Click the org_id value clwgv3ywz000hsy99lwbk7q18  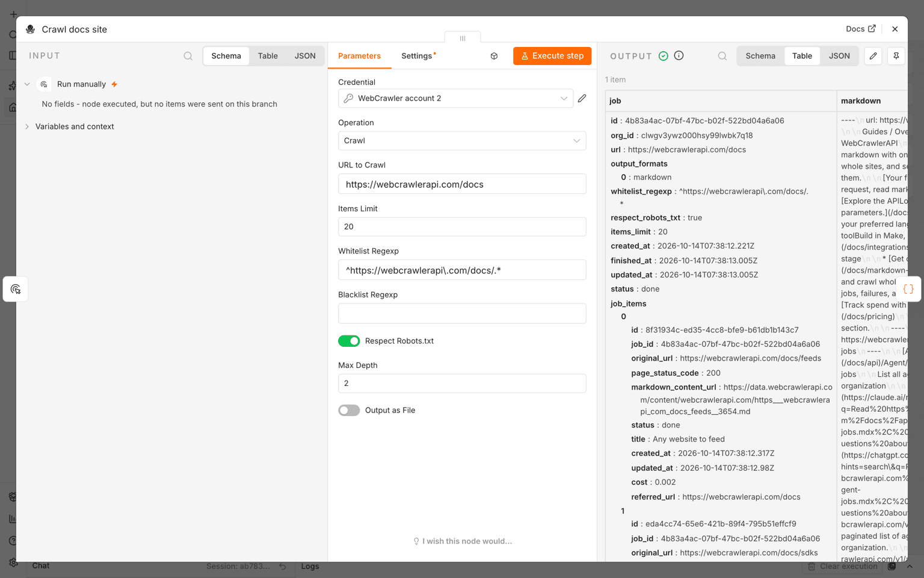click(697, 135)
